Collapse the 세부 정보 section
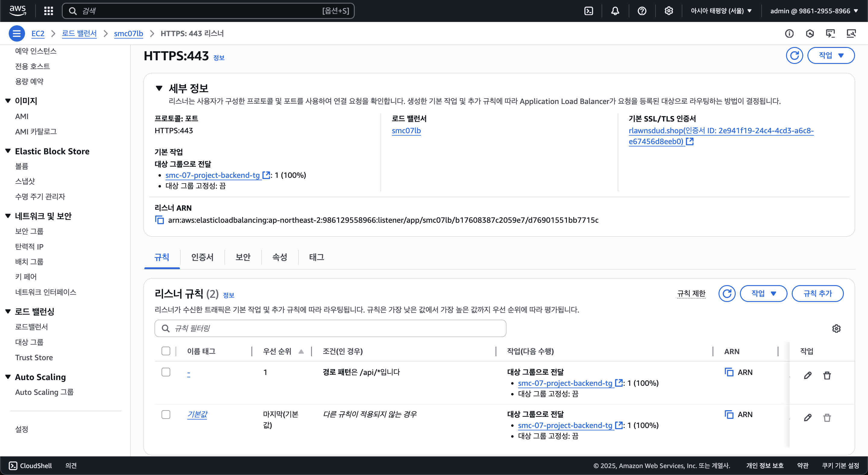Viewport: 868px width, 475px height. coord(159,88)
